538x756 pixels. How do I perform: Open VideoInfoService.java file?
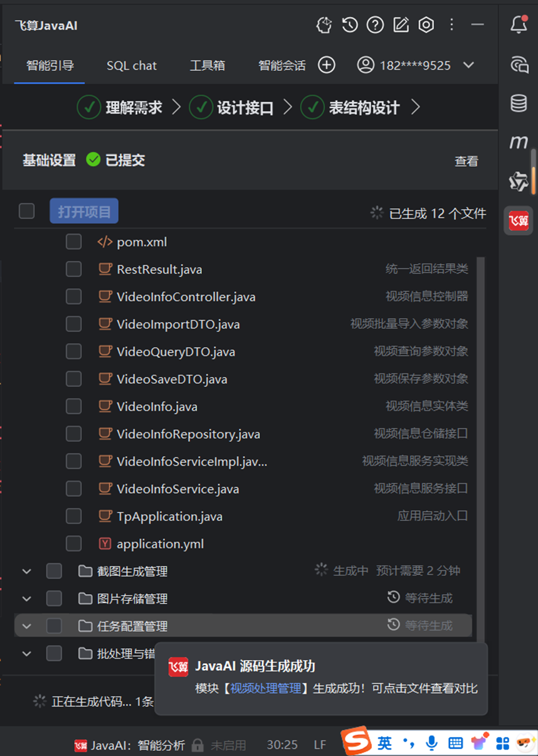point(177,489)
